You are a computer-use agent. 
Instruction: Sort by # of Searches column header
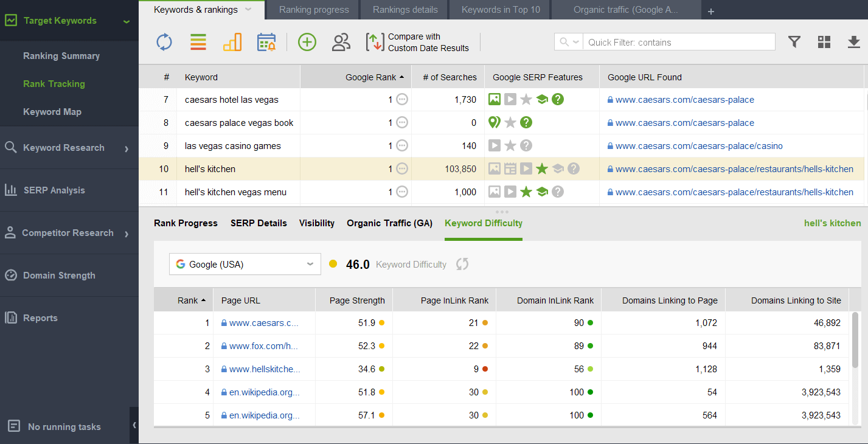click(x=448, y=77)
